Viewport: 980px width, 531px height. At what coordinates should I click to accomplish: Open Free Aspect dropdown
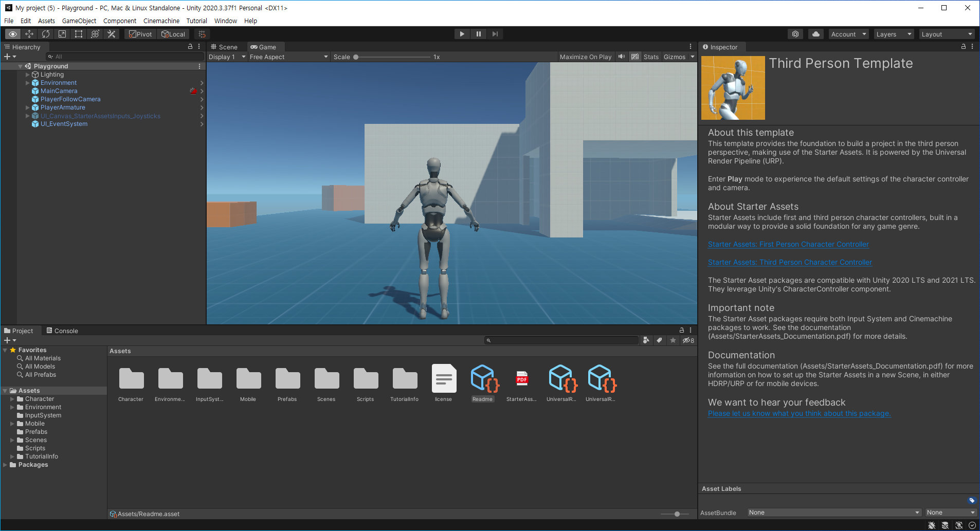289,57
